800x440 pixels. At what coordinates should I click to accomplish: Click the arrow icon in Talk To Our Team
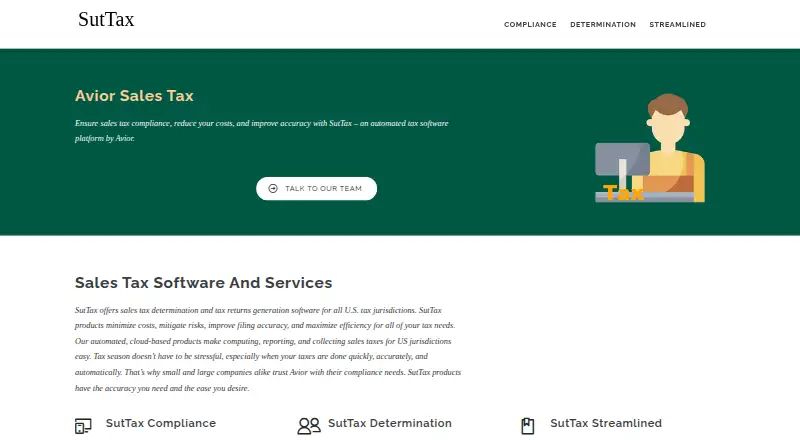coord(273,188)
